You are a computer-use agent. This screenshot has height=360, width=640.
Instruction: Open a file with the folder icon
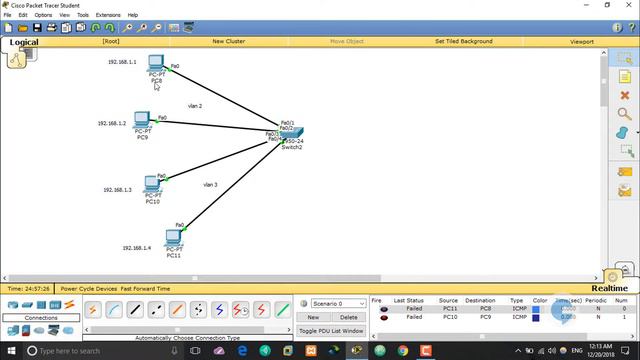tap(23, 28)
